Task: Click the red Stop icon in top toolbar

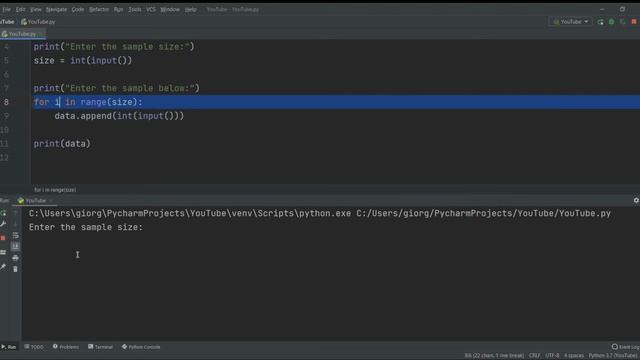Action: [x=634, y=22]
